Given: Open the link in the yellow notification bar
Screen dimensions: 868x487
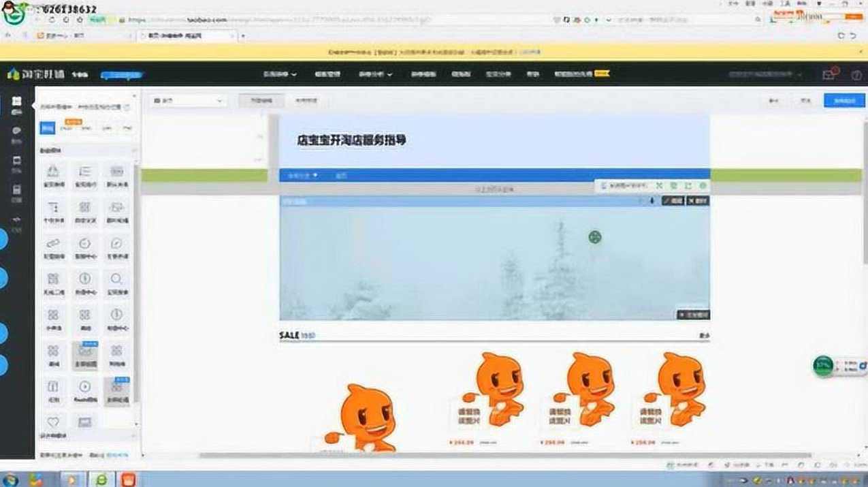Looking at the screenshot, I should 530,52.
